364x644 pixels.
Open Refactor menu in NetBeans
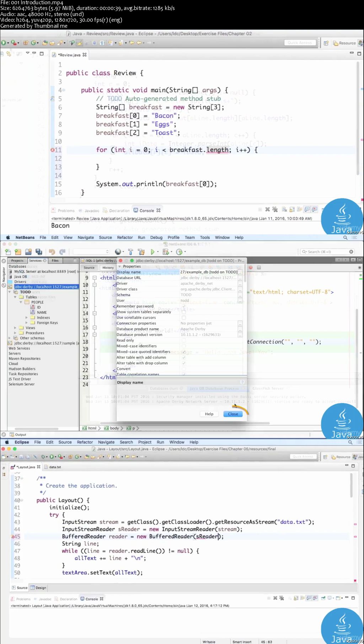[125, 238]
